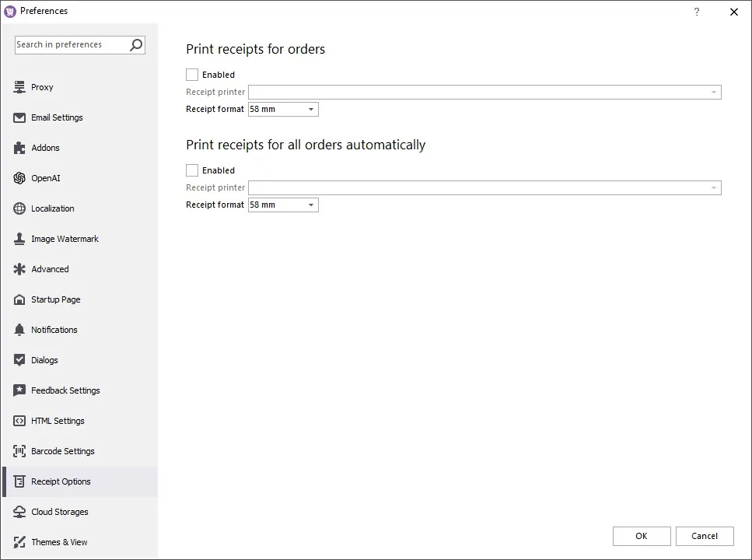The height and width of the screenshot is (560, 752).
Task: Click the Email Settings envelope icon
Action: coord(19,117)
